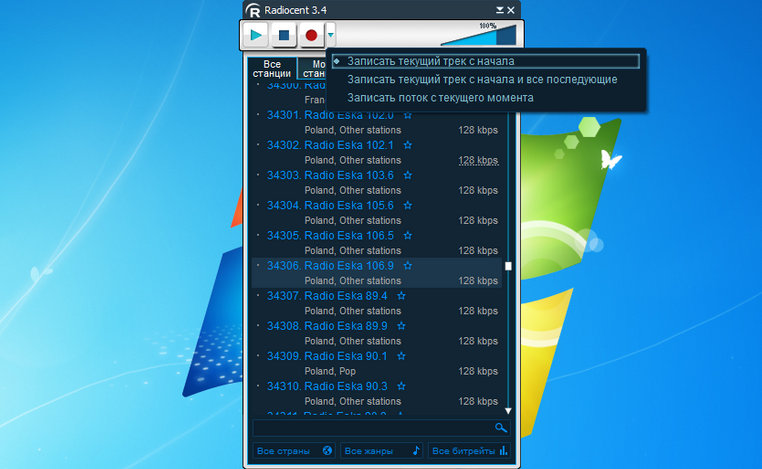Image resolution: width=762 pixels, height=469 pixels.
Task: Minimize Radiocent to tray via title arrow
Action: click(500, 10)
